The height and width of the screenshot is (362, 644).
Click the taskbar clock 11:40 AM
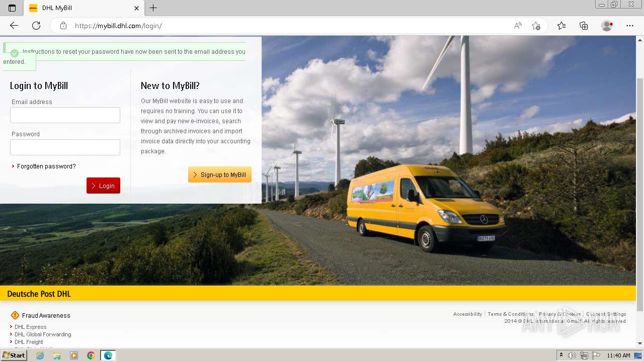click(618, 355)
